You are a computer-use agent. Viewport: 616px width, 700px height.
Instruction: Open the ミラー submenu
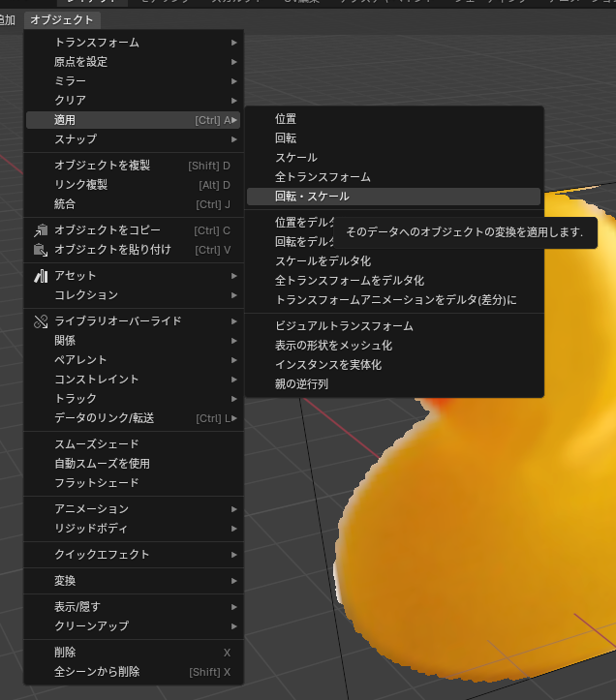pos(133,81)
